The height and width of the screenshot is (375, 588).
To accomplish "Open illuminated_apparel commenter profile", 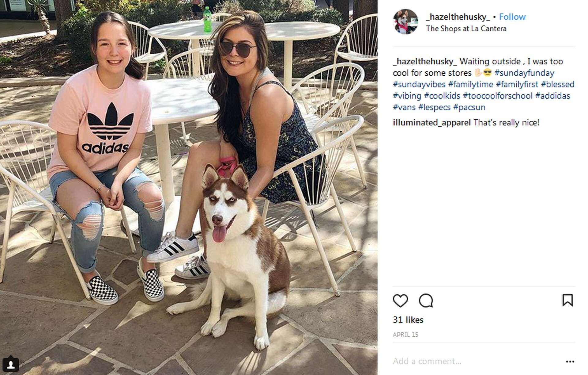I will tap(432, 123).
